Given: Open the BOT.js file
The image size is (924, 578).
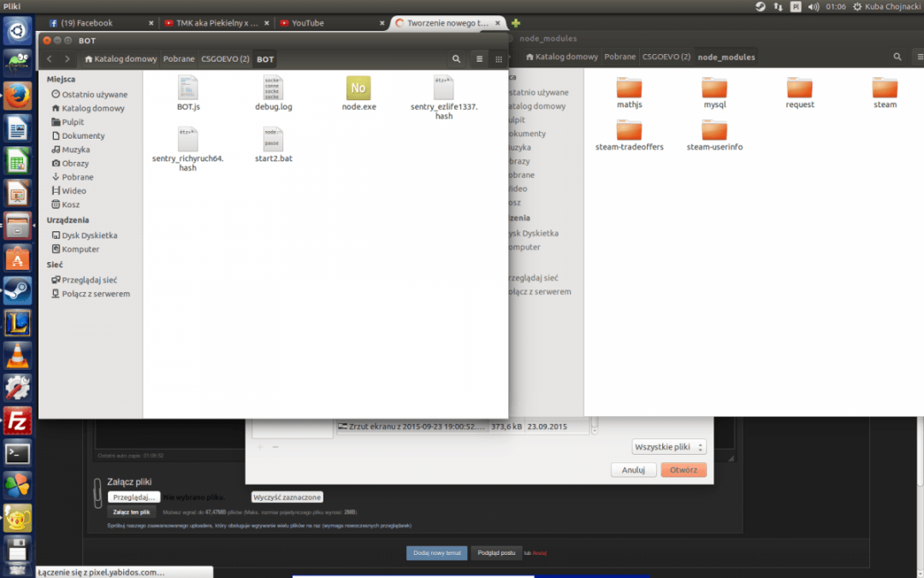Looking at the screenshot, I should [187, 88].
